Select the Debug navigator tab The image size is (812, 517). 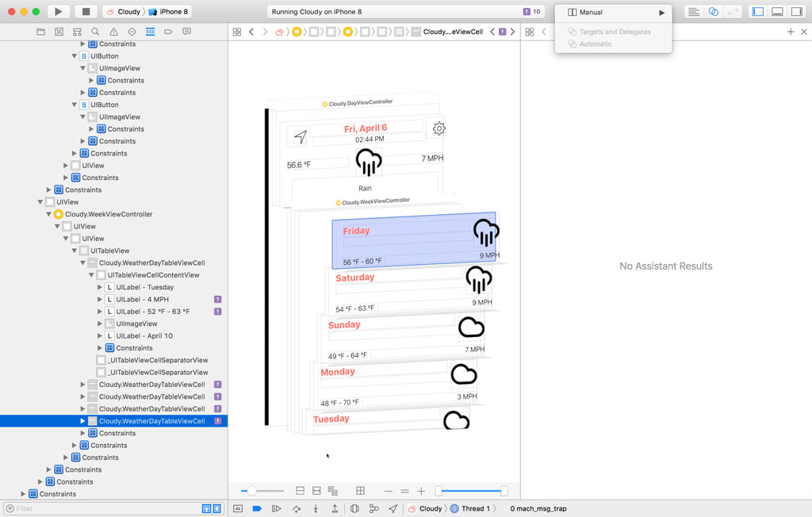150,32
